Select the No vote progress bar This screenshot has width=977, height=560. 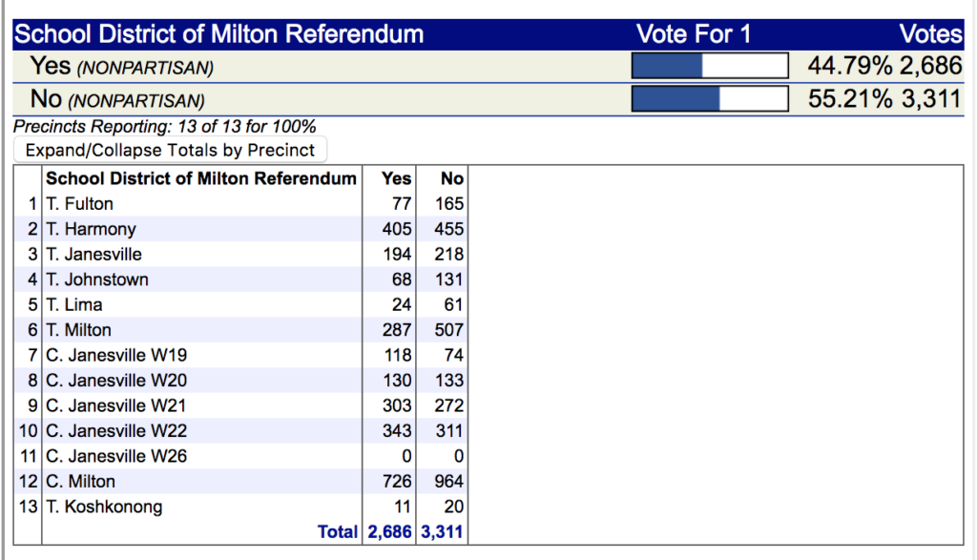[710, 98]
